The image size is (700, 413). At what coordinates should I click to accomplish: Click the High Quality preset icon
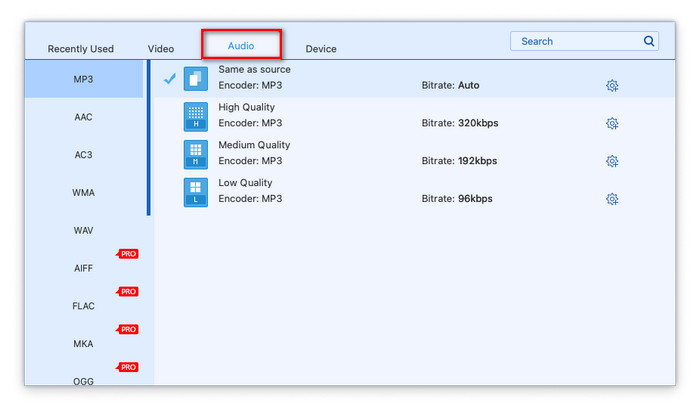[x=196, y=116]
